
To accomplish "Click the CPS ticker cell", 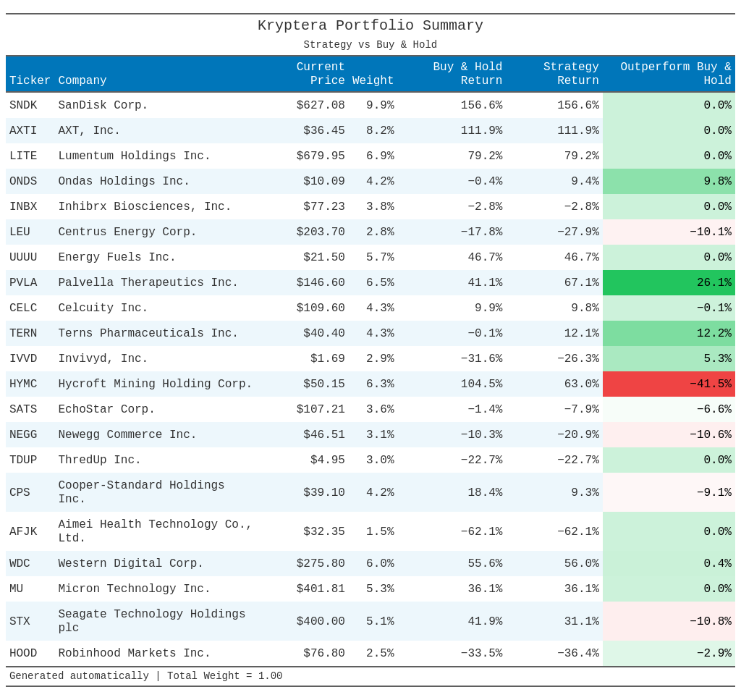I will pos(20,492).
